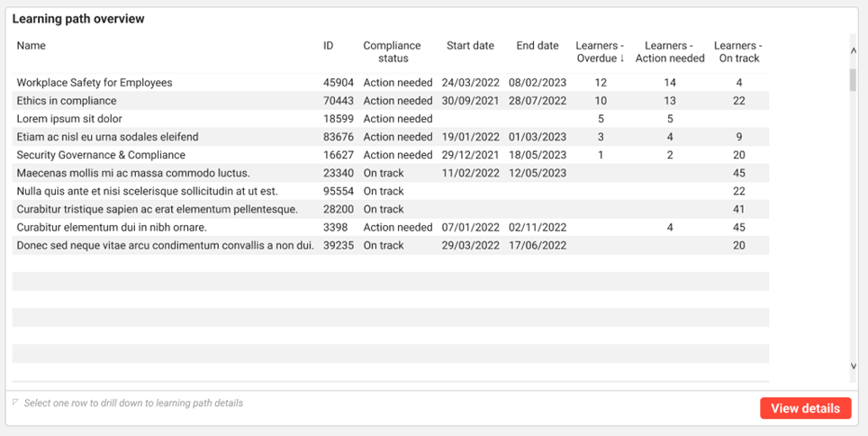Sort by Learners - Overdue column header
Screen dimensions: 868x436
(600, 52)
